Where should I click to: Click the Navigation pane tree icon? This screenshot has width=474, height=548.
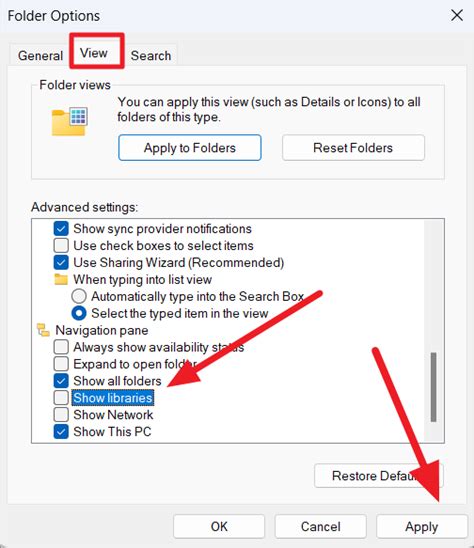pos(43,330)
